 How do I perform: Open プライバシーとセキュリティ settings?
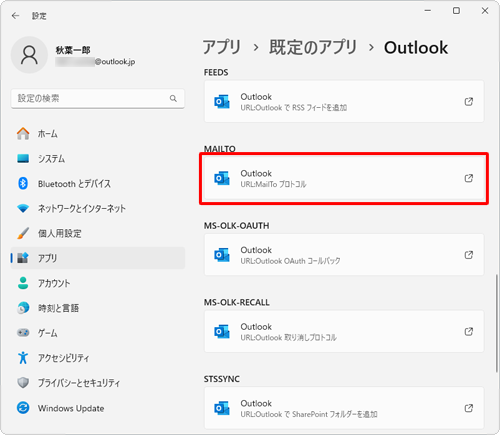(x=97, y=383)
